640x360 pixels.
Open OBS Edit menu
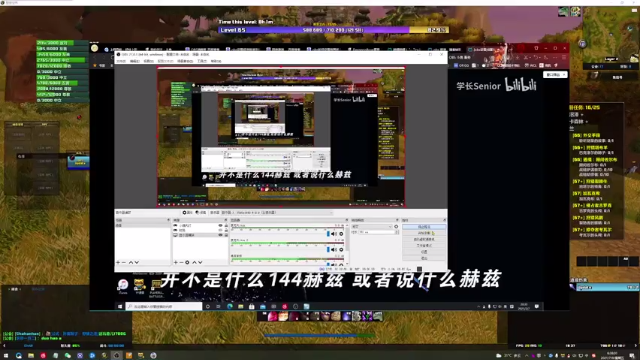[x=135, y=61]
